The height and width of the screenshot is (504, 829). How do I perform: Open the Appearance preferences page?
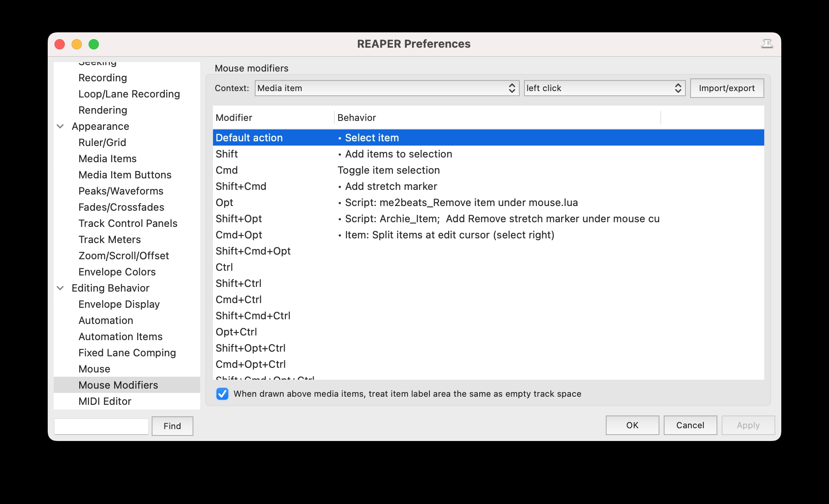pyautogui.click(x=100, y=126)
